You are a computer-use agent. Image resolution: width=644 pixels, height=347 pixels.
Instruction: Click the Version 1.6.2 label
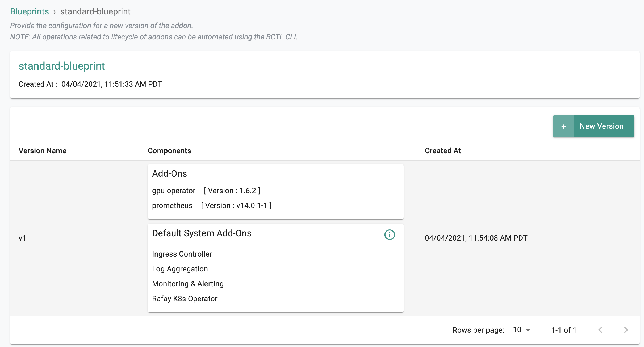(232, 191)
